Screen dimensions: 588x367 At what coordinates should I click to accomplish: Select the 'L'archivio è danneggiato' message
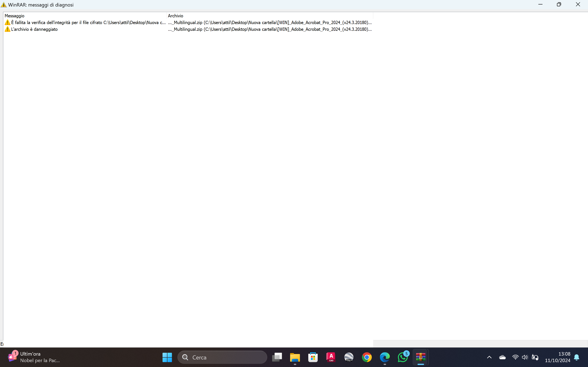coord(34,29)
